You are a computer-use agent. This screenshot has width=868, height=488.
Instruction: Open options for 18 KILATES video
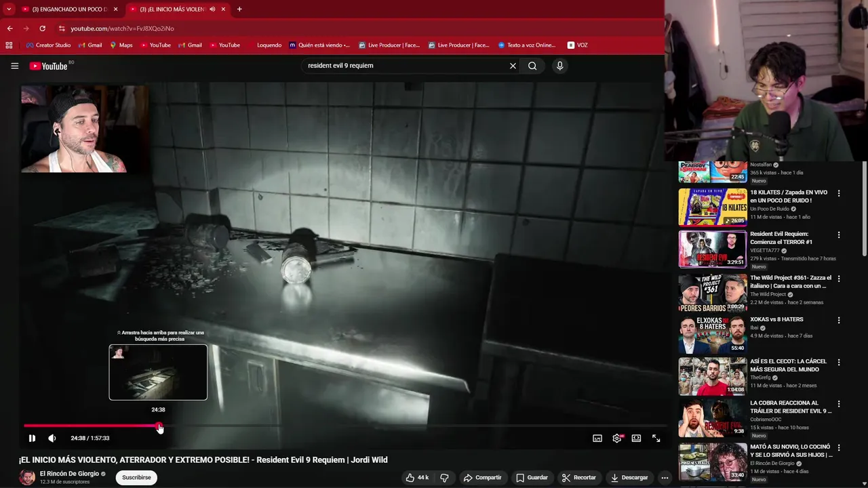pyautogui.click(x=838, y=193)
